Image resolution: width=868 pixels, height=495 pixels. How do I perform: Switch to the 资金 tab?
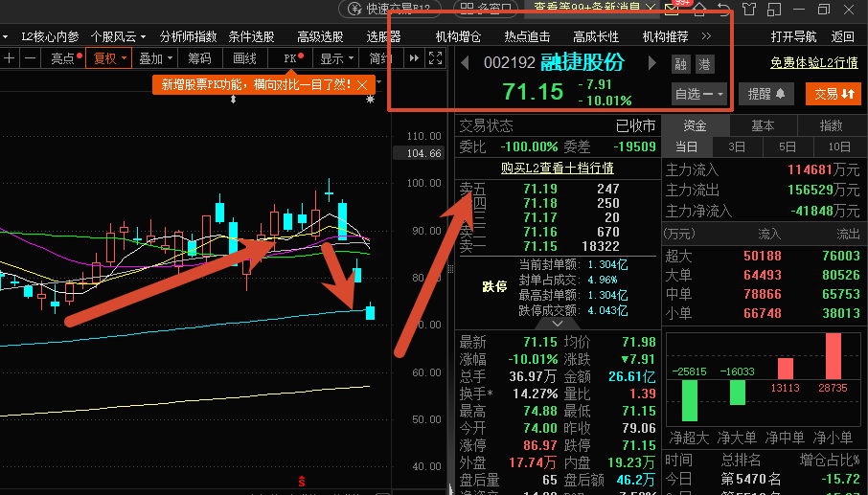pyautogui.click(x=695, y=126)
